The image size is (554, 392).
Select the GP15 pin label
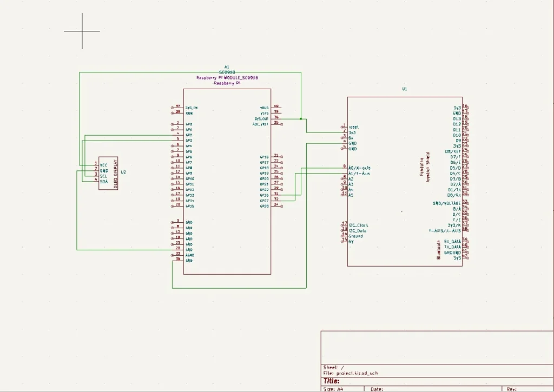pos(190,206)
